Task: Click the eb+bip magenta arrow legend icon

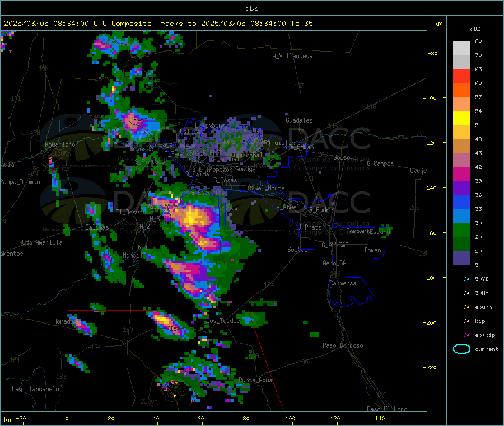Action: coord(461,335)
